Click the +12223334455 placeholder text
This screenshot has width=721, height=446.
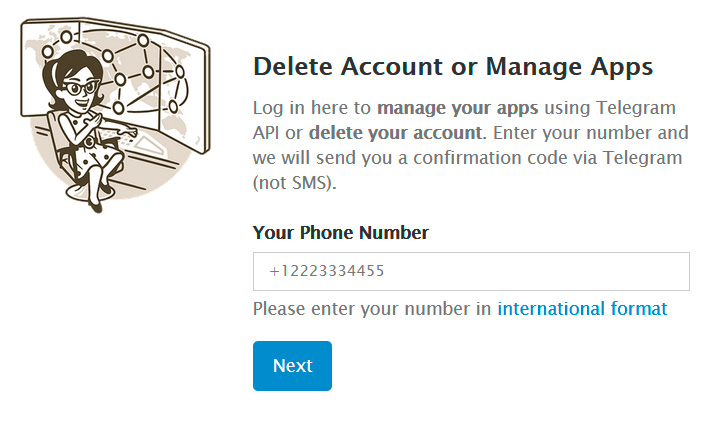(327, 271)
